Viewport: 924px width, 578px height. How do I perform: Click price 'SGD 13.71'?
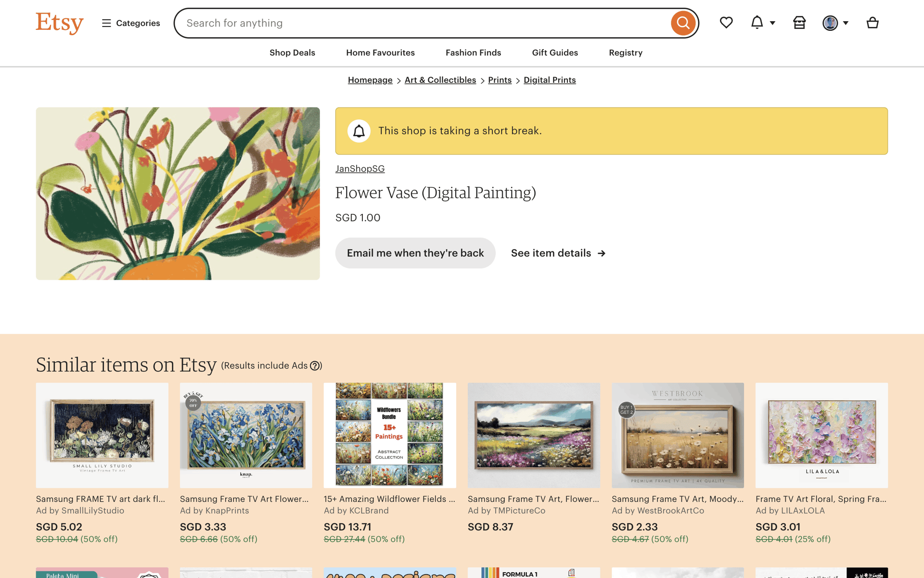click(x=347, y=527)
